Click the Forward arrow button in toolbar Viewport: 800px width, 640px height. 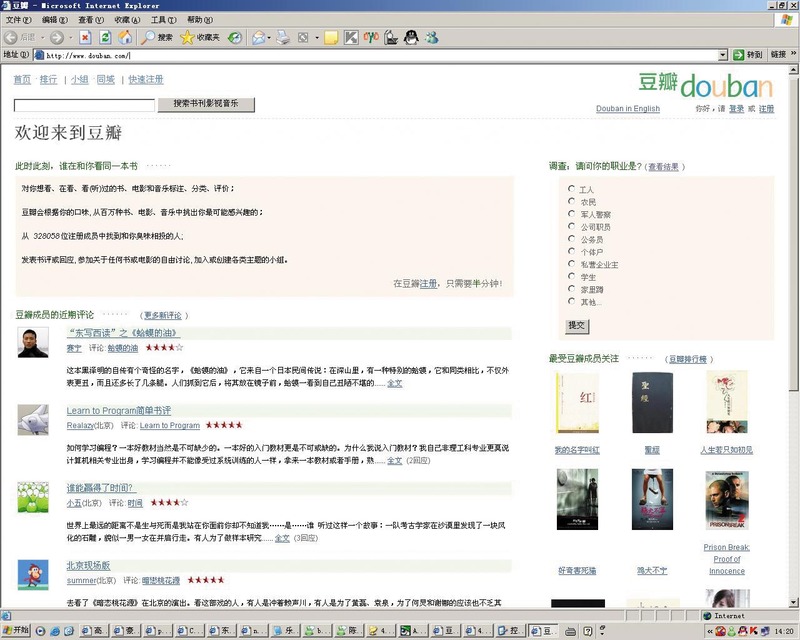point(57,37)
